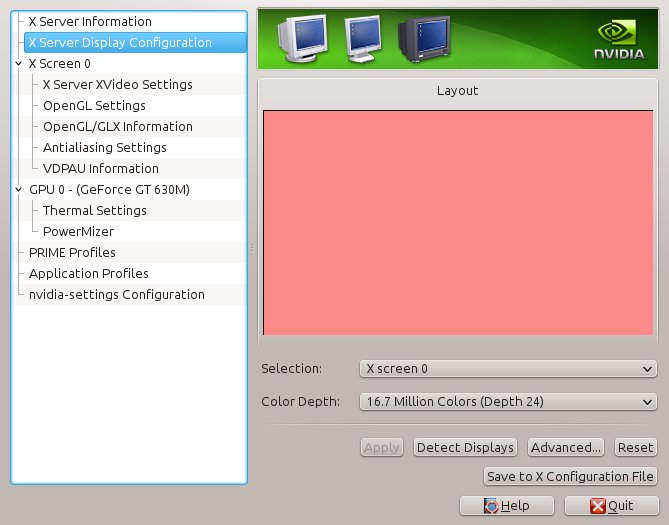Image resolution: width=669 pixels, height=525 pixels.
Task: Click the pink display layout area
Action: (x=457, y=222)
